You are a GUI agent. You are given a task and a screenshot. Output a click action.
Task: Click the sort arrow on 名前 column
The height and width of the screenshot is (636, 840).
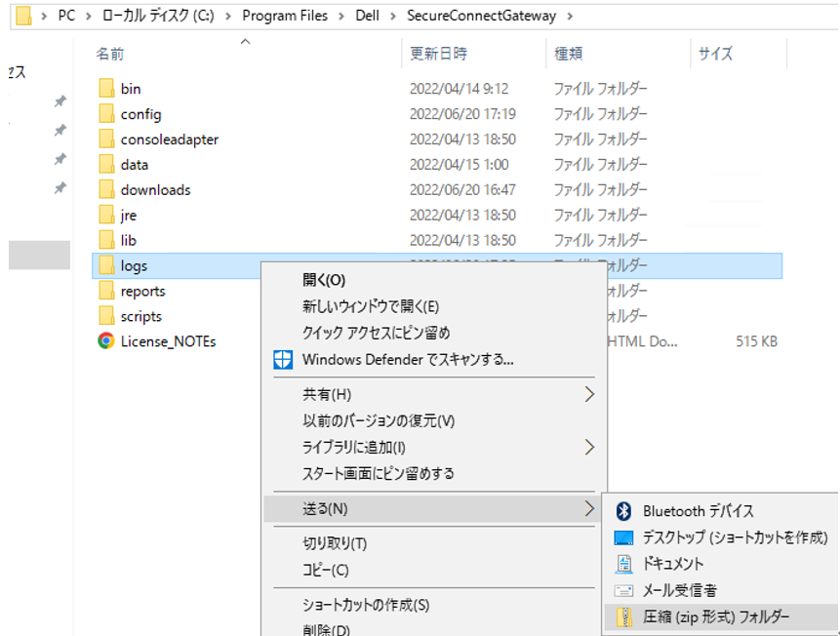click(246, 41)
